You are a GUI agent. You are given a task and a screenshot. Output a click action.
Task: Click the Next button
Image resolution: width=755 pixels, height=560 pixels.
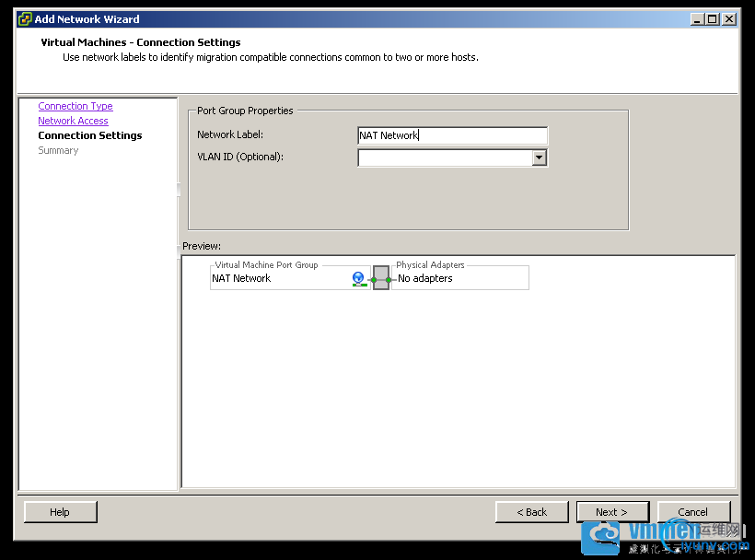612,512
